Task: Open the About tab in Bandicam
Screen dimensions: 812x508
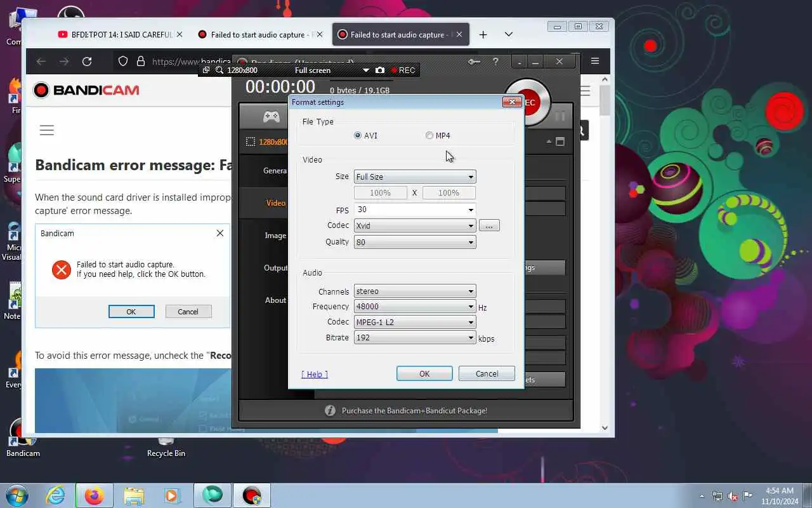Action: [x=275, y=300]
